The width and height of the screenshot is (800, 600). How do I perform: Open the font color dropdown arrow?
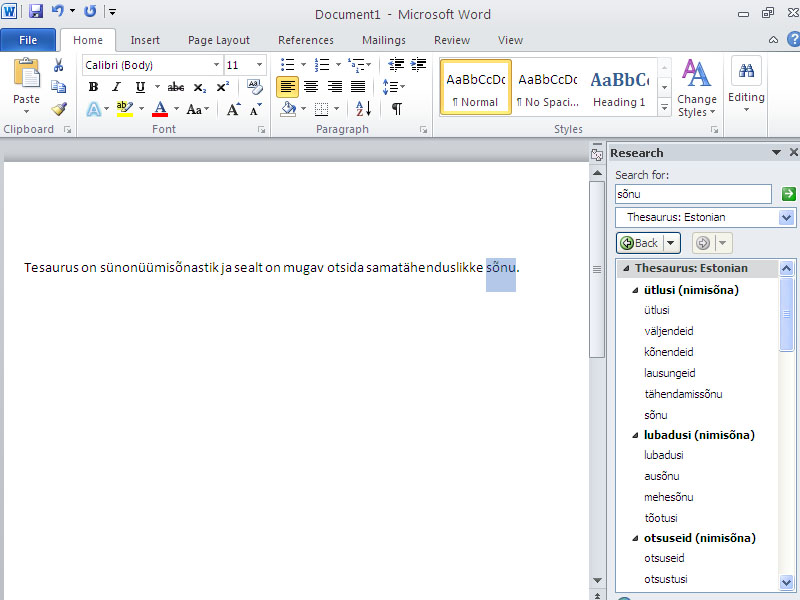click(x=177, y=109)
